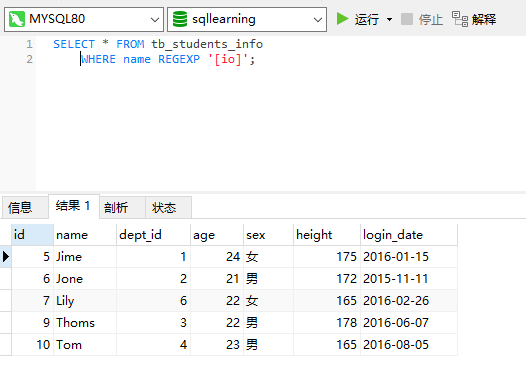Click line number 1 in the gutter
This screenshot has width=526, height=373.
point(30,44)
